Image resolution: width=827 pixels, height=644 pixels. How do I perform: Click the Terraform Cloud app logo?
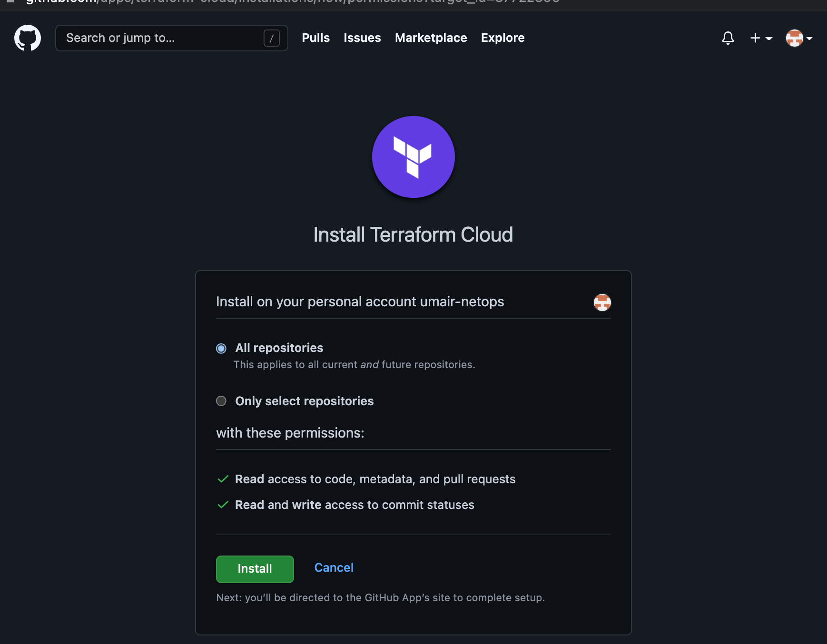[x=413, y=157]
